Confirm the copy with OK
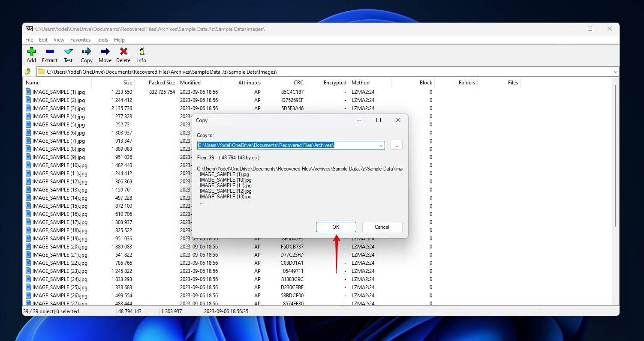 336,227
